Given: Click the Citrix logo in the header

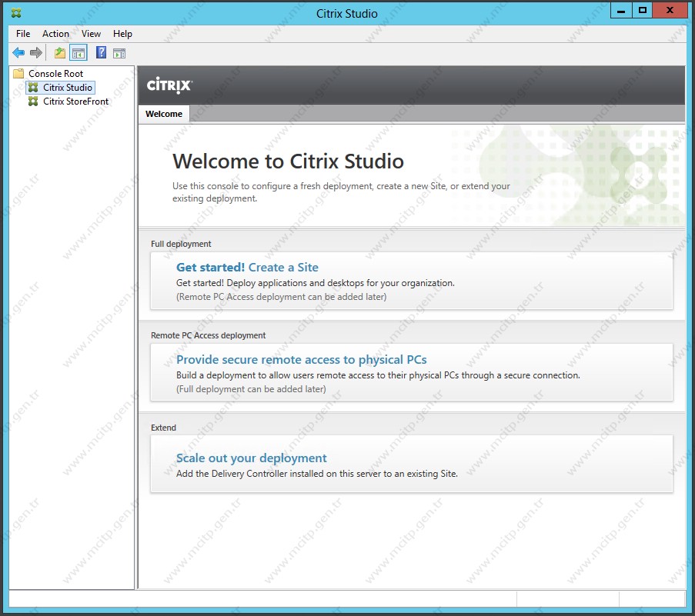Looking at the screenshot, I should pos(169,85).
